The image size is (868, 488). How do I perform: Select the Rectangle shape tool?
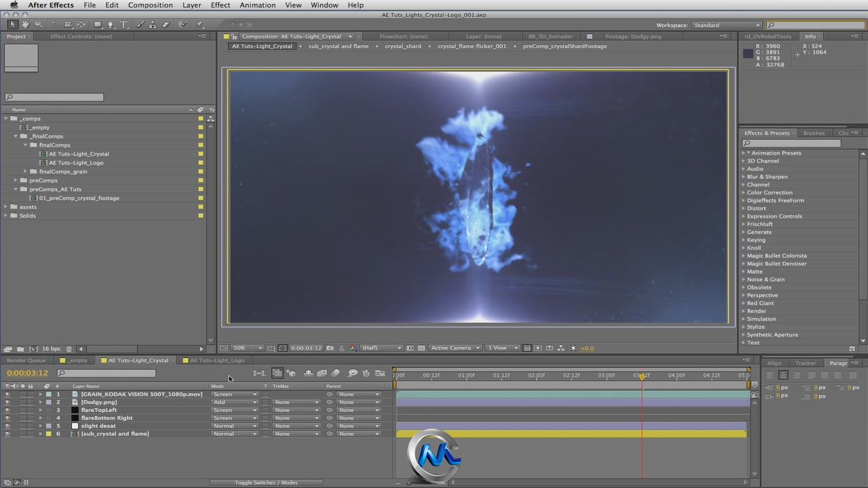click(98, 24)
